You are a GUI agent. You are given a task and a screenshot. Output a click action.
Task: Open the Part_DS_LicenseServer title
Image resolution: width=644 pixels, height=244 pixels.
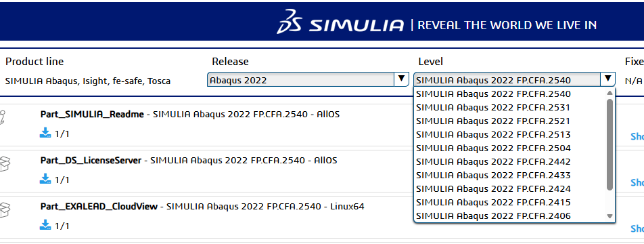pyautogui.click(x=91, y=161)
